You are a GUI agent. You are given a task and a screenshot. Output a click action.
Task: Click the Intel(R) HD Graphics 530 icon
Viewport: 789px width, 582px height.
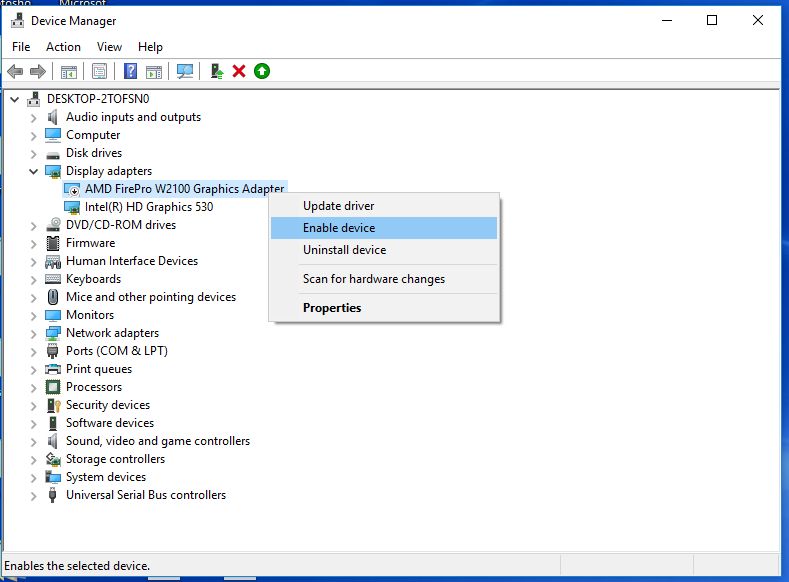click(72, 207)
